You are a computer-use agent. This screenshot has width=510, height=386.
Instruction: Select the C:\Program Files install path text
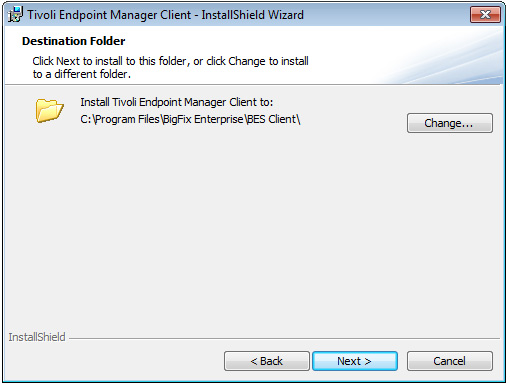tap(190, 119)
